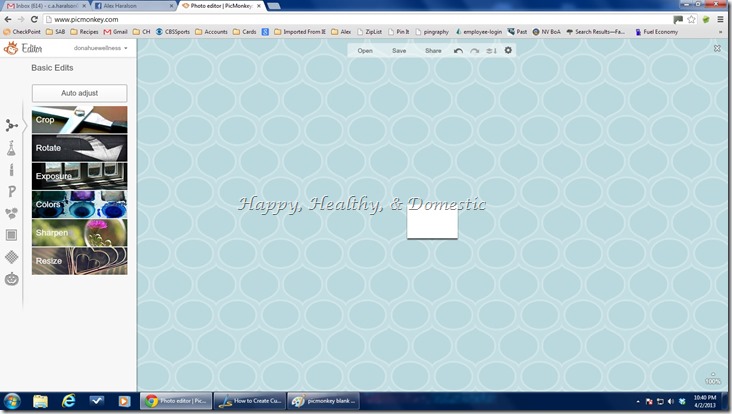Select the Photo editor PicMonkey tab
Image resolution: width=732 pixels, height=414 pixels.
221,6
